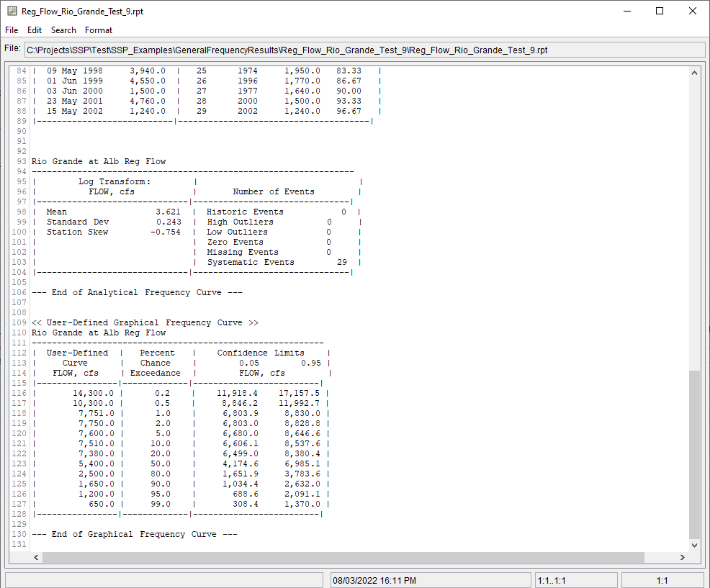This screenshot has height=588, width=710.
Task: Click the confidence limit value 17,157.5
Action: click(x=299, y=393)
